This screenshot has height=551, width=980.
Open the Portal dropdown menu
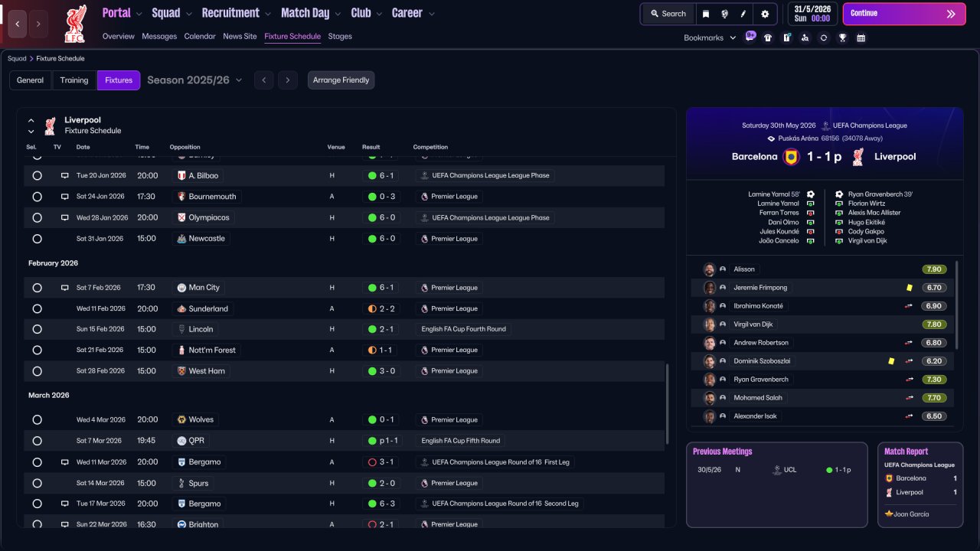tap(122, 13)
